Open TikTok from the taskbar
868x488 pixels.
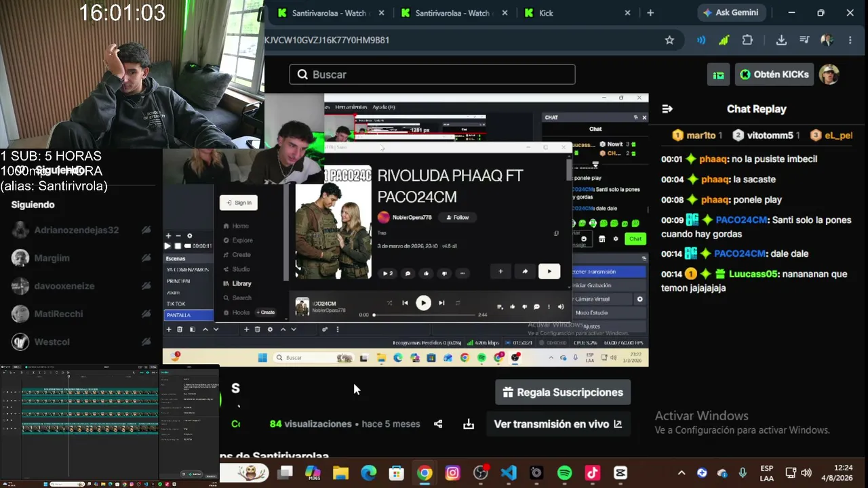[592, 473]
